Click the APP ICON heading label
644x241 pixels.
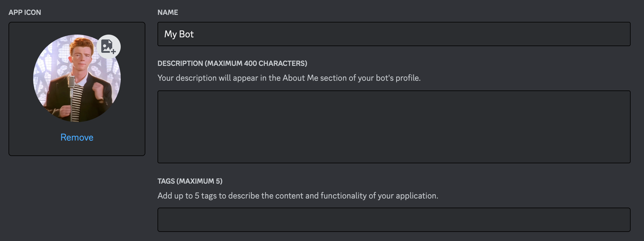coord(25,12)
